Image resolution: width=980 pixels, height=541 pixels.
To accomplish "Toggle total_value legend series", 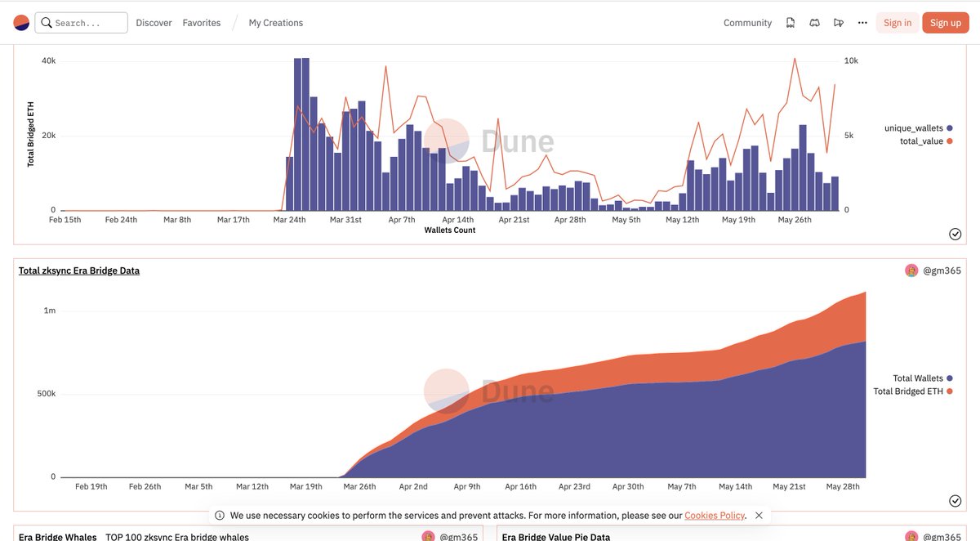I will (926, 141).
